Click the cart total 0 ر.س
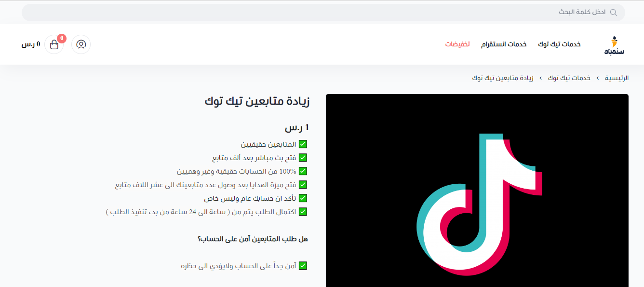Viewport: 644px width, 287px height. tap(31, 44)
